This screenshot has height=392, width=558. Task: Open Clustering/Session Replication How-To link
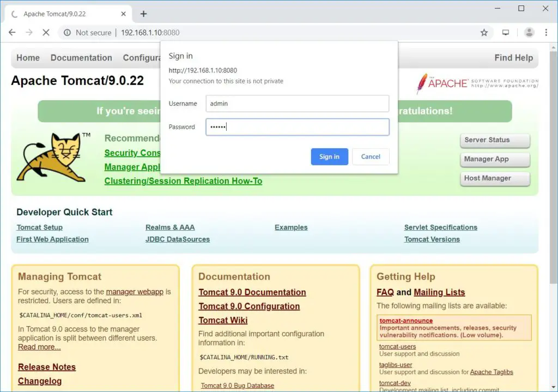tap(183, 181)
